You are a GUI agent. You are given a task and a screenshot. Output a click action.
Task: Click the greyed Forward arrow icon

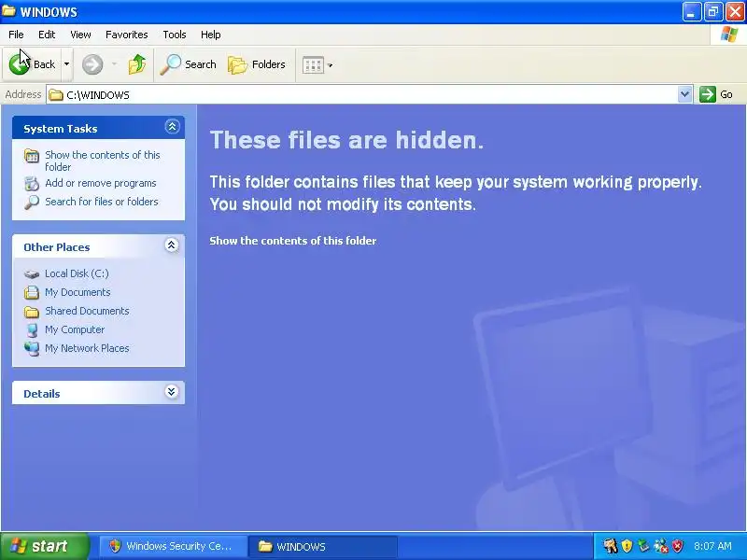click(92, 64)
